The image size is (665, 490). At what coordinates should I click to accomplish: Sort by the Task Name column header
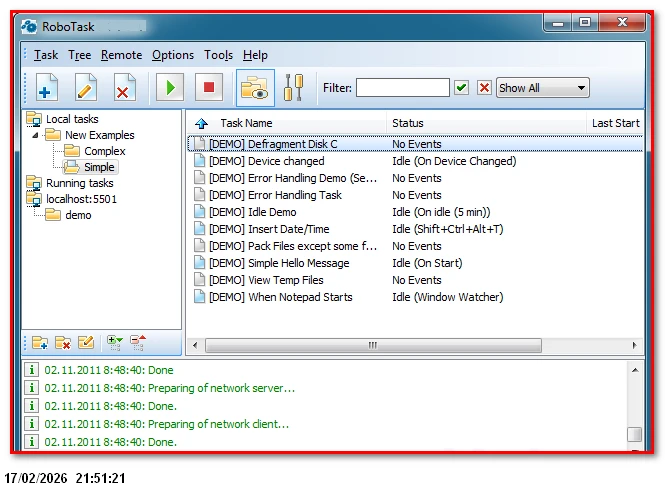pyautogui.click(x=246, y=123)
